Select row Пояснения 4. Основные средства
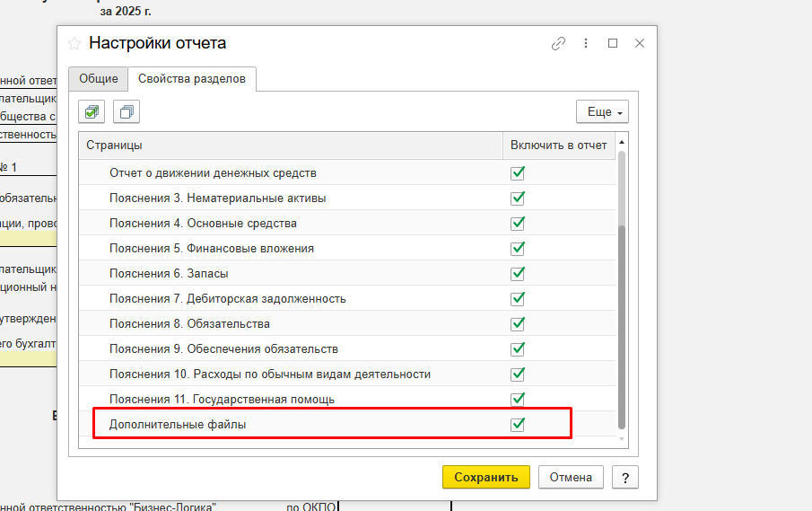 click(x=347, y=224)
